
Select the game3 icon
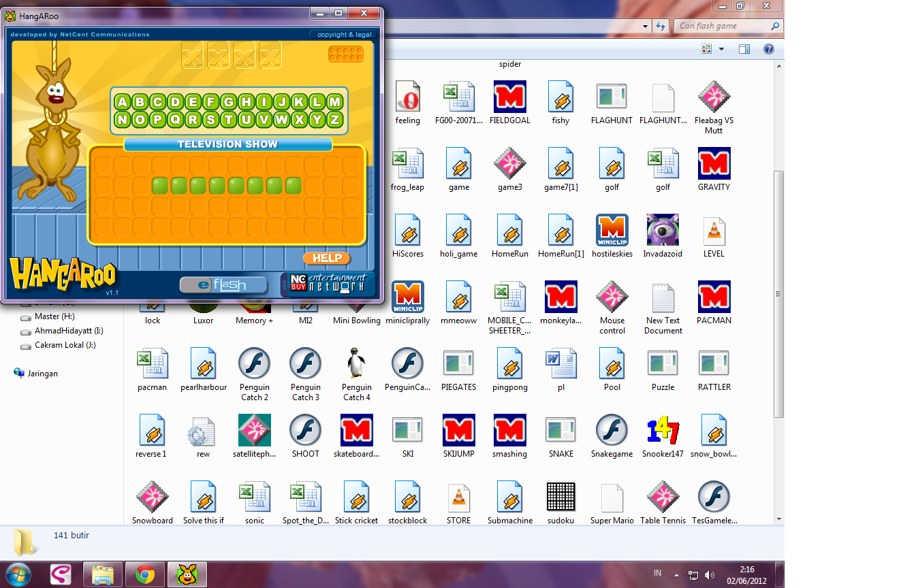pyautogui.click(x=510, y=170)
